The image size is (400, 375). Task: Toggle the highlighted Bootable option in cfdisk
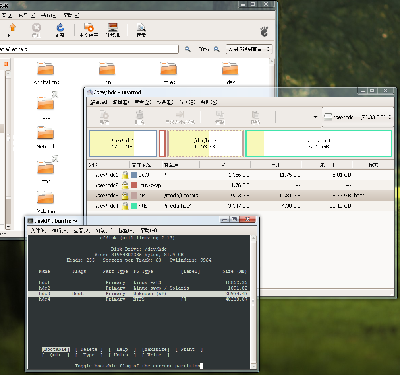pyautogui.click(x=56, y=350)
